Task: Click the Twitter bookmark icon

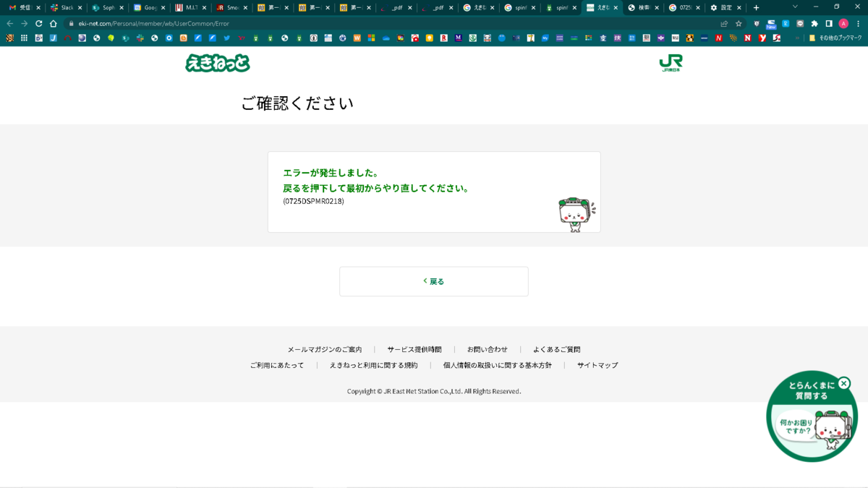Action: (226, 38)
